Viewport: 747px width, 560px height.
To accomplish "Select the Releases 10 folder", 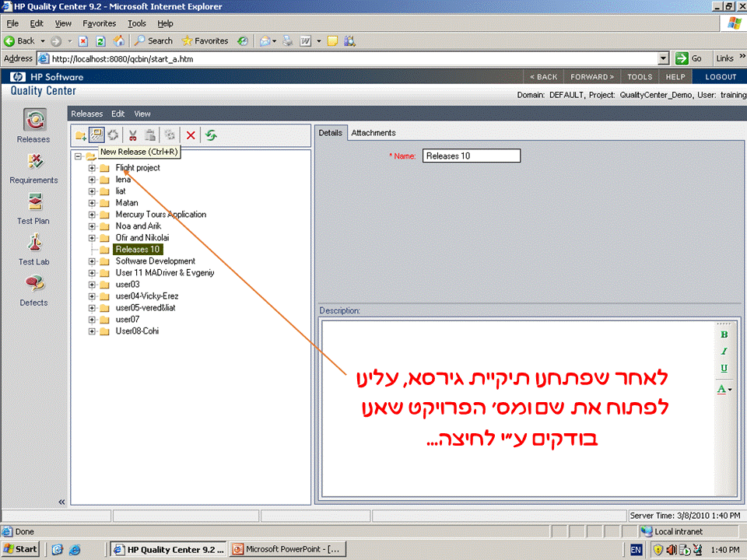I will 138,250.
